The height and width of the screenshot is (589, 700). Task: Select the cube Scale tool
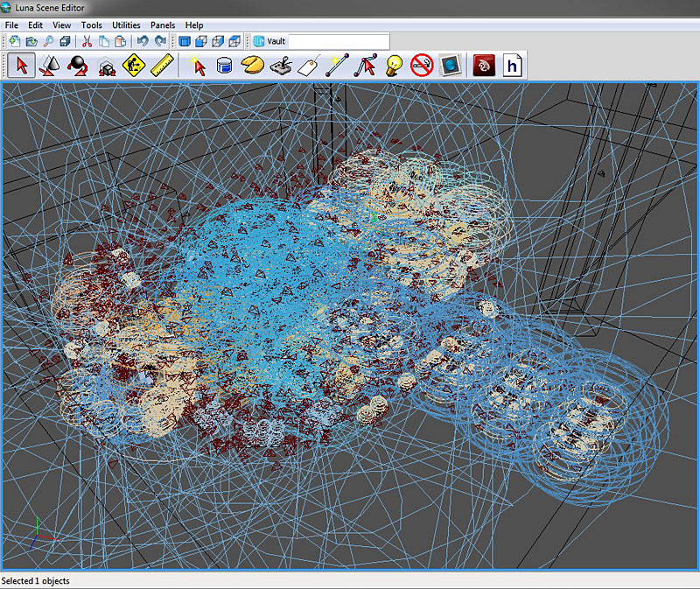pos(106,67)
